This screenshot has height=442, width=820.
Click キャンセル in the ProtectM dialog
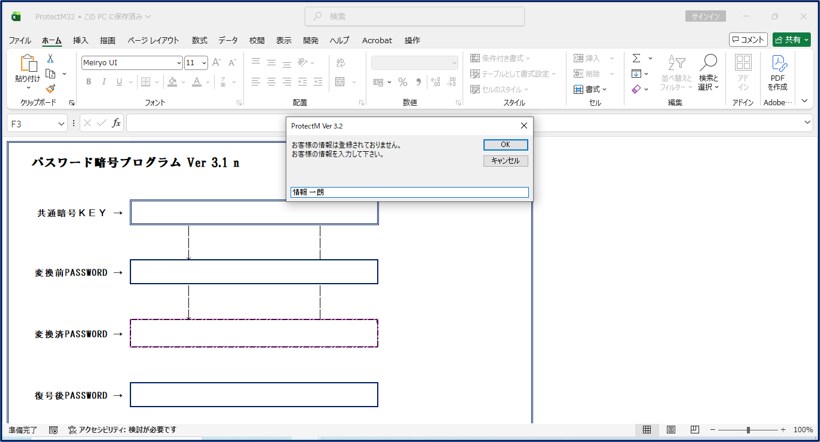(505, 161)
